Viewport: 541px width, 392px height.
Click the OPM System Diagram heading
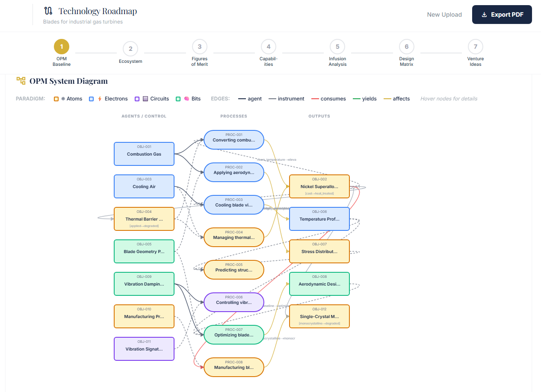(68, 81)
